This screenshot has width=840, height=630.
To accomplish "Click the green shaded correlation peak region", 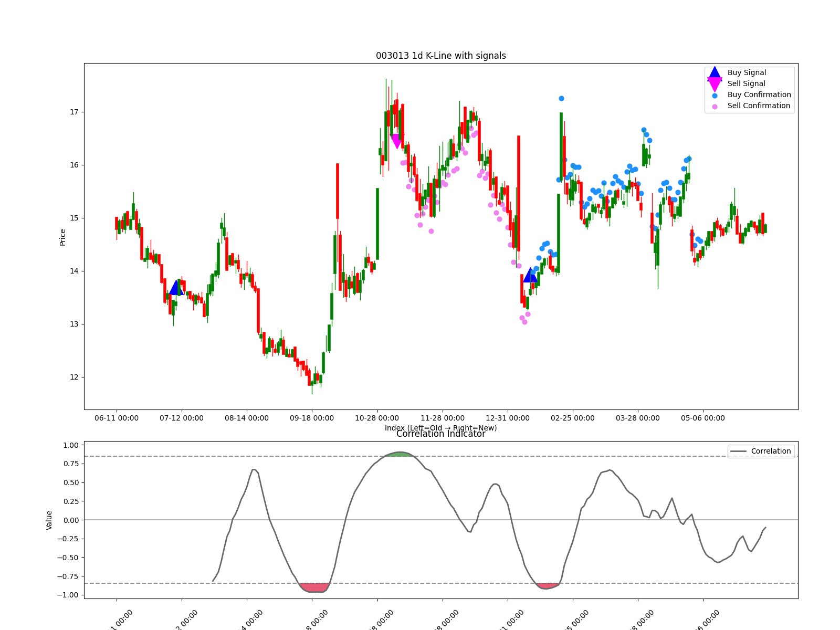I will [x=400, y=454].
